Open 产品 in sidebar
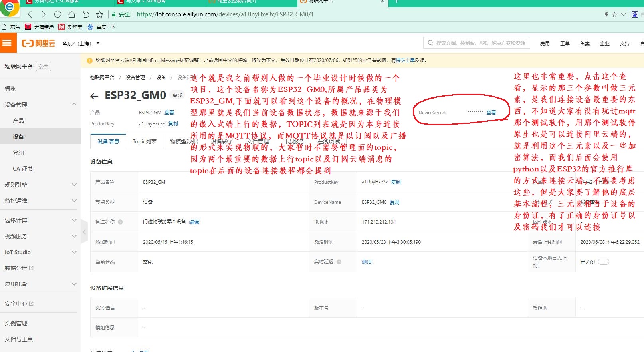This screenshot has height=352, width=644. 18,121
